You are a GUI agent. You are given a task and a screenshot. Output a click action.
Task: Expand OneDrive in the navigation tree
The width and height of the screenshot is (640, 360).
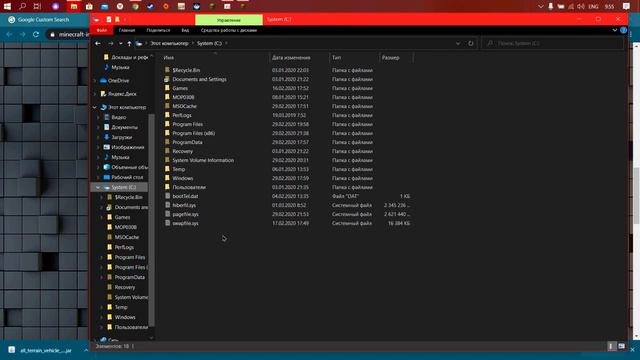95,81
